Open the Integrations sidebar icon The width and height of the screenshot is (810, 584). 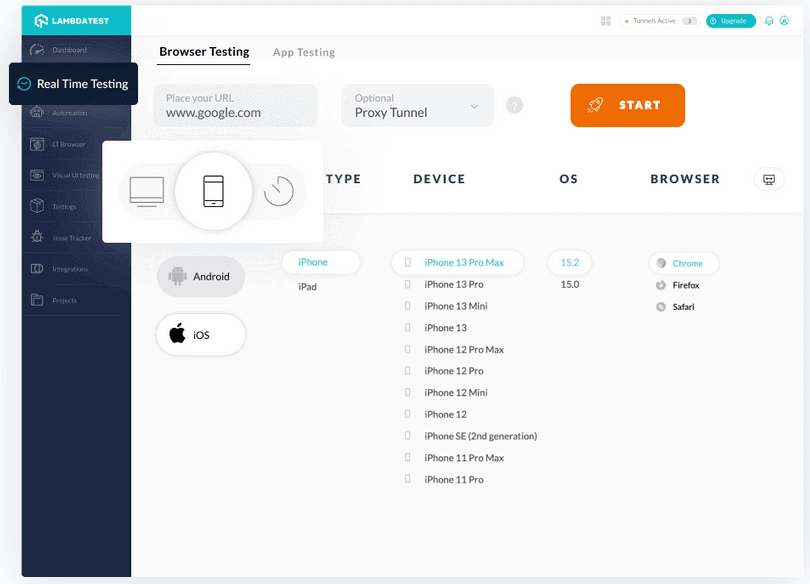(x=37, y=269)
